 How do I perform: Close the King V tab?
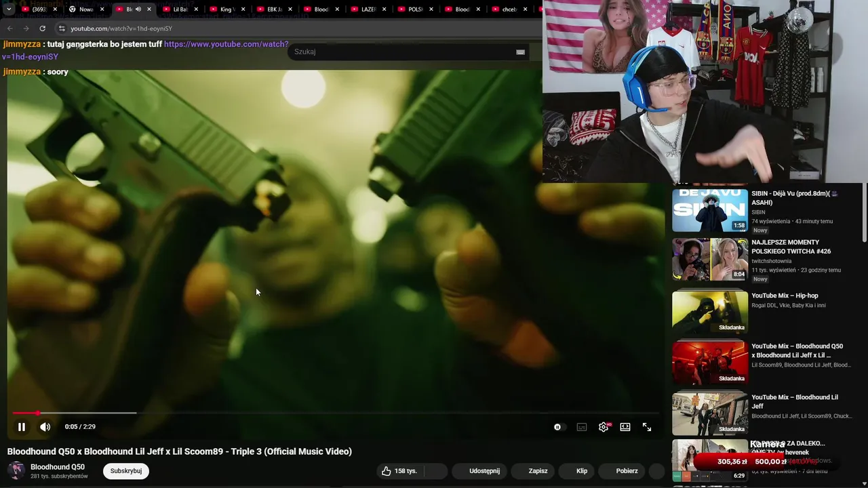point(243,9)
